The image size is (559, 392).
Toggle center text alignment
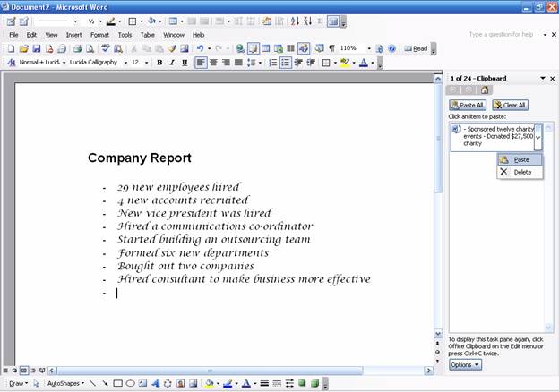tap(213, 63)
